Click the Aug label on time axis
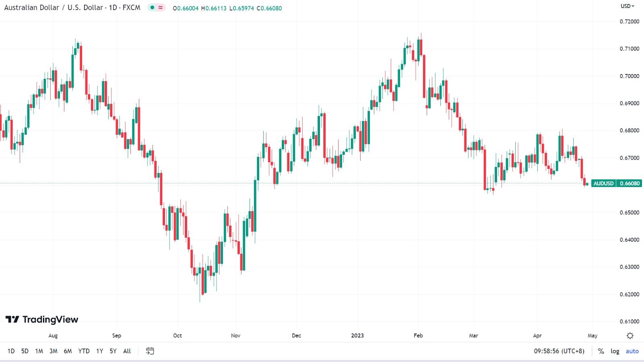This screenshot has width=644, height=362. point(53,335)
